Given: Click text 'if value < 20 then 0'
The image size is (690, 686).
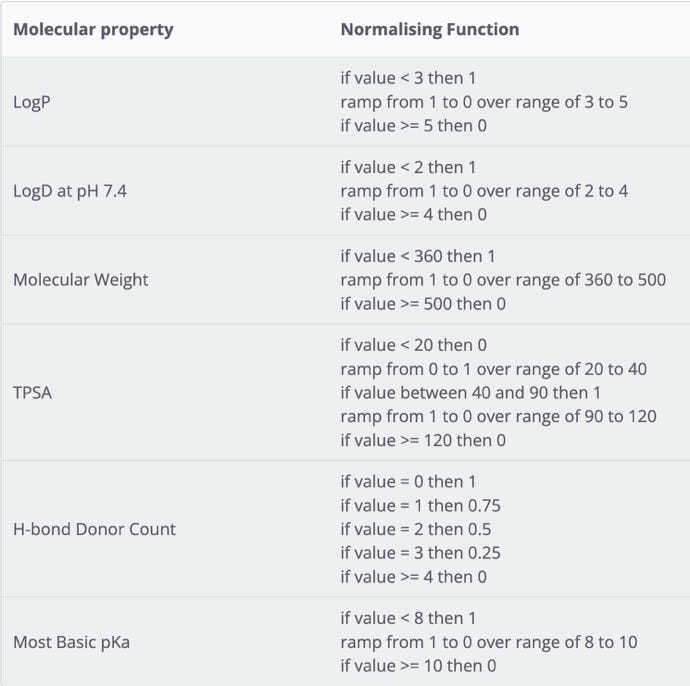Looking at the screenshot, I should pos(414,345).
